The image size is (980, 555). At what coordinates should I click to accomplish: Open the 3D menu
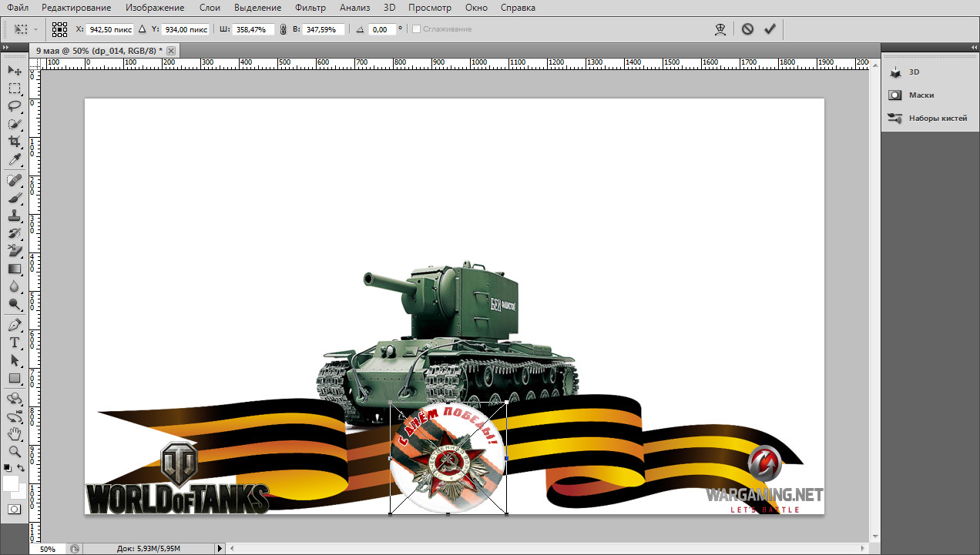(390, 8)
